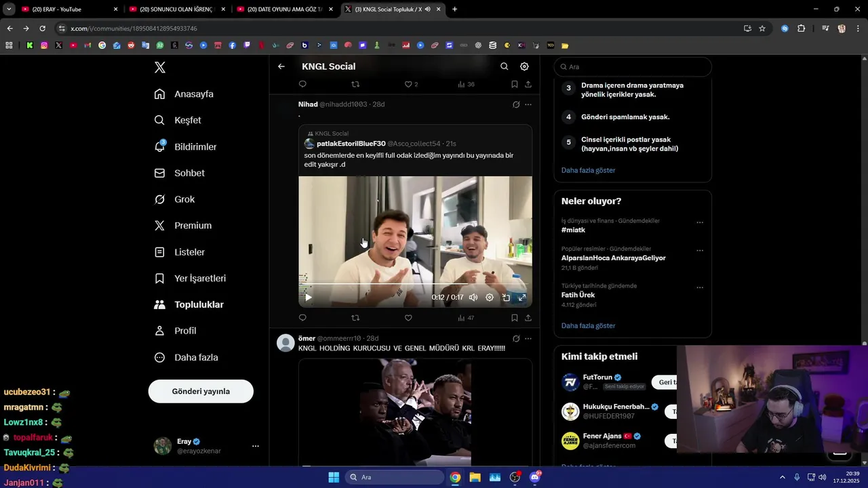
Task: Open AlparslanHoca AnkarayaGeliyor trend
Action: coord(613,258)
